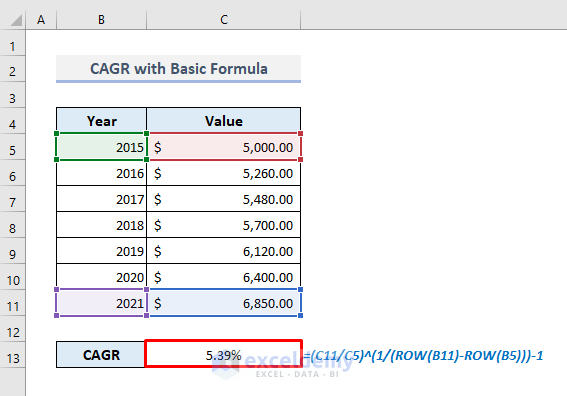Click the 'Year' header cell
Viewport: 567px width, 396px height.
[102, 121]
